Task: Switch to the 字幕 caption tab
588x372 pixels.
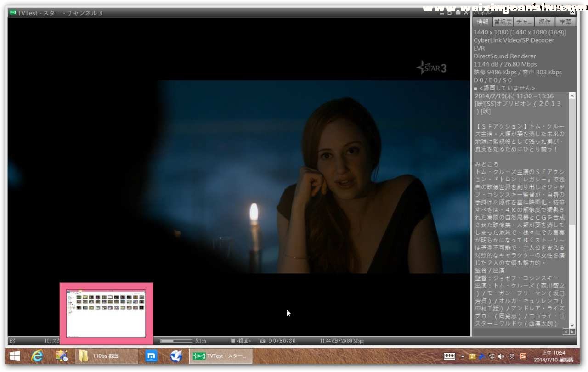Action: tap(565, 22)
